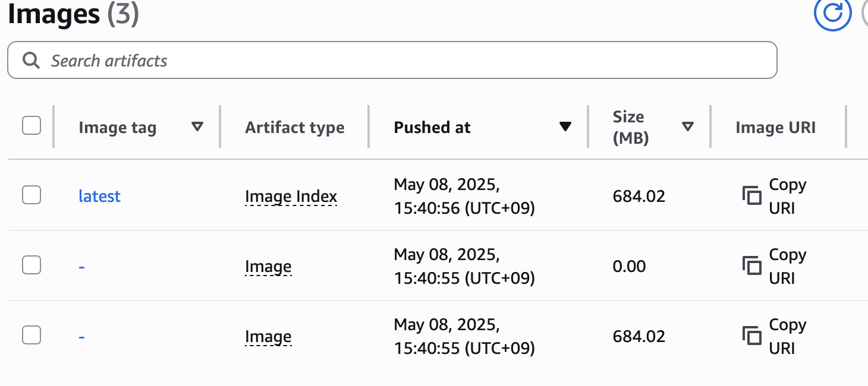
Task: Sort by Size (MB) arrow
Action: click(x=688, y=126)
